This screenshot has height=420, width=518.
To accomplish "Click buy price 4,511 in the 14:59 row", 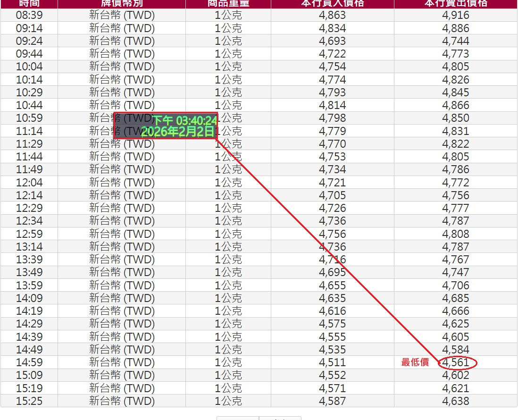I will coord(332,362).
